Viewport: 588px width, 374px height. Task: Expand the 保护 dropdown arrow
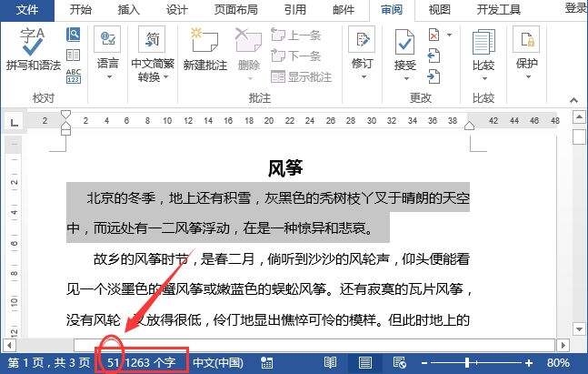(x=528, y=77)
